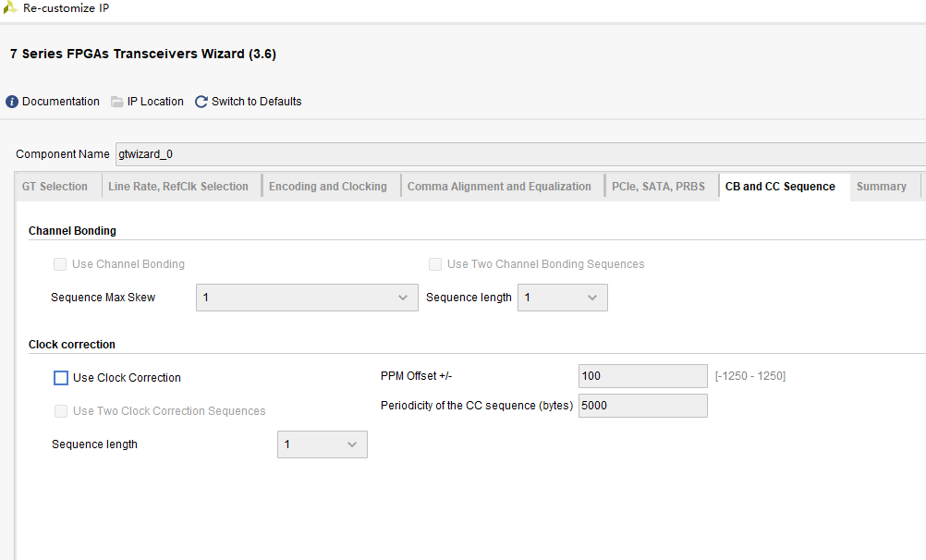Click the CC sequence periodicity field
This screenshot has width=926, height=560.
(x=643, y=406)
